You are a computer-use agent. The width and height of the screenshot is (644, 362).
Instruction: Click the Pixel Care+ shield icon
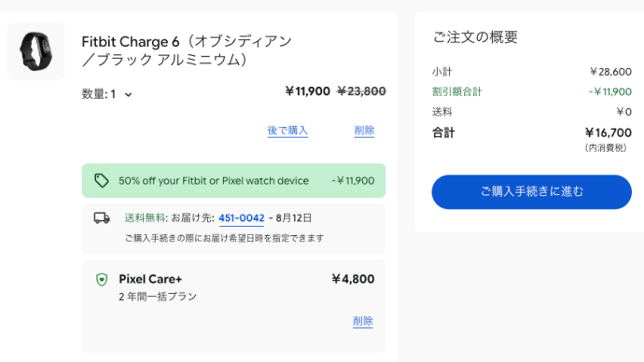[x=102, y=280]
